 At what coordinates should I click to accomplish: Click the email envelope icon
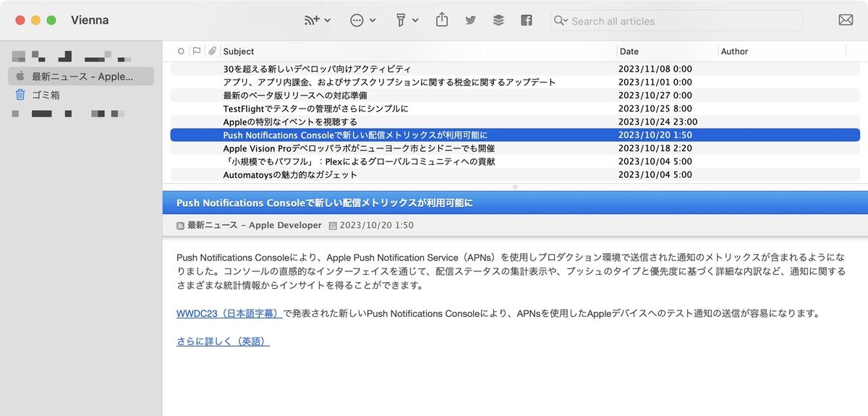[x=846, y=20]
